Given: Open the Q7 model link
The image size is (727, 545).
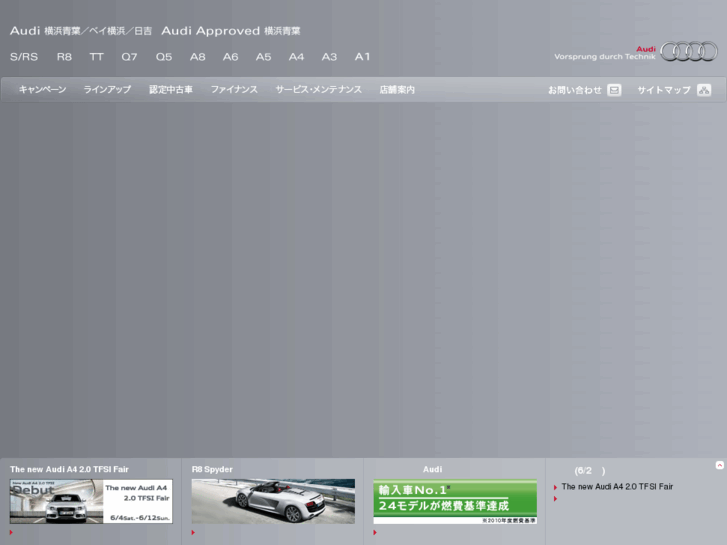Looking at the screenshot, I should [x=129, y=57].
